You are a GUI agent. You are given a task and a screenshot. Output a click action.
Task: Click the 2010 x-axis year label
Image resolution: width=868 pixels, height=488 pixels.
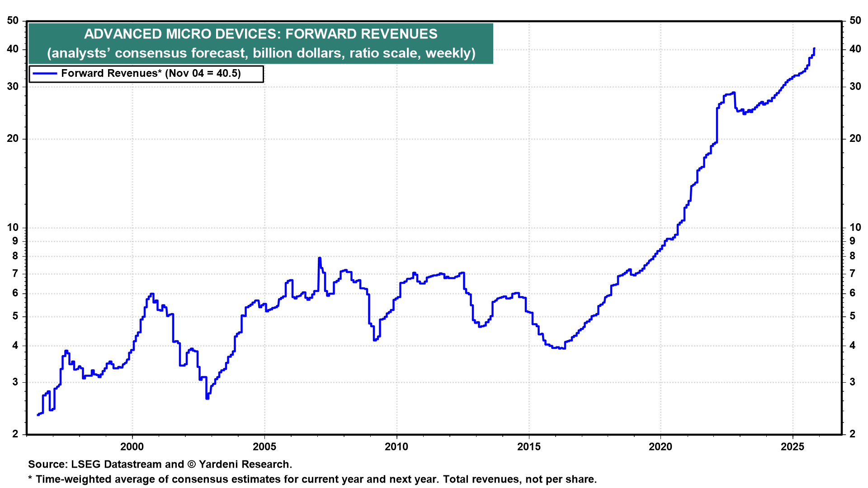(396, 447)
